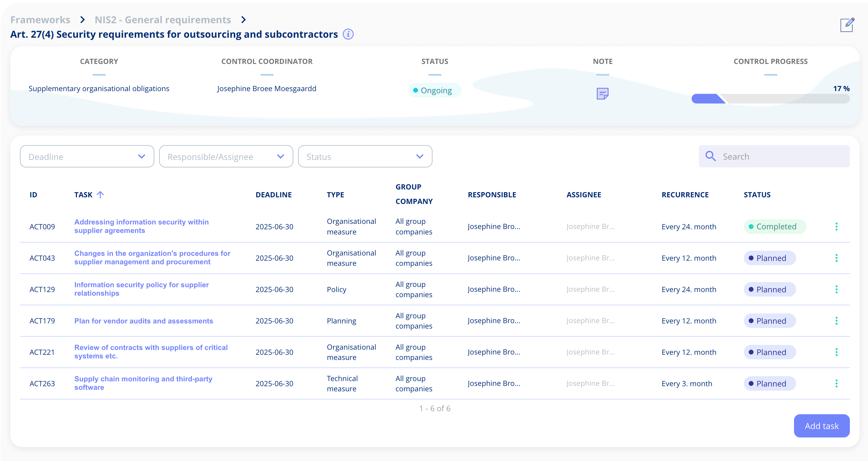Open the three-dot menu for ACT263
868x461 pixels.
click(836, 383)
